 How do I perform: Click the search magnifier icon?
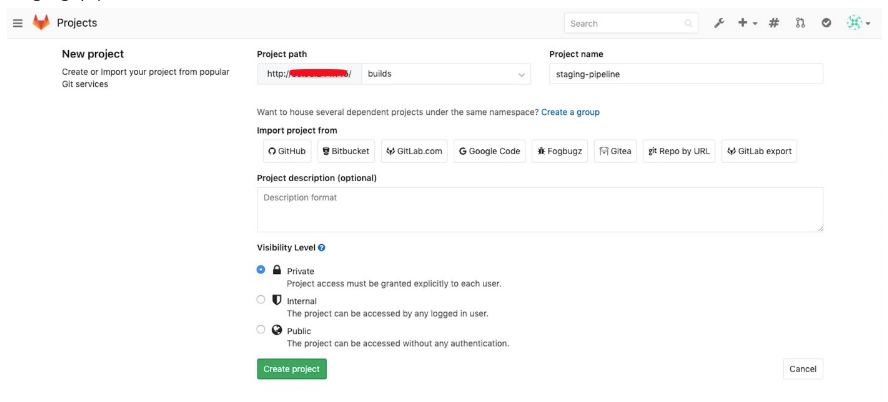688,24
